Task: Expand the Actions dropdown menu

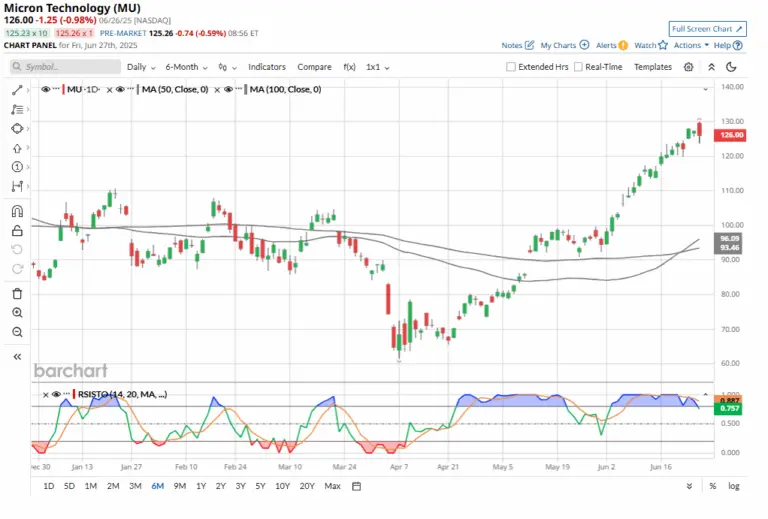Action: [x=691, y=45]
